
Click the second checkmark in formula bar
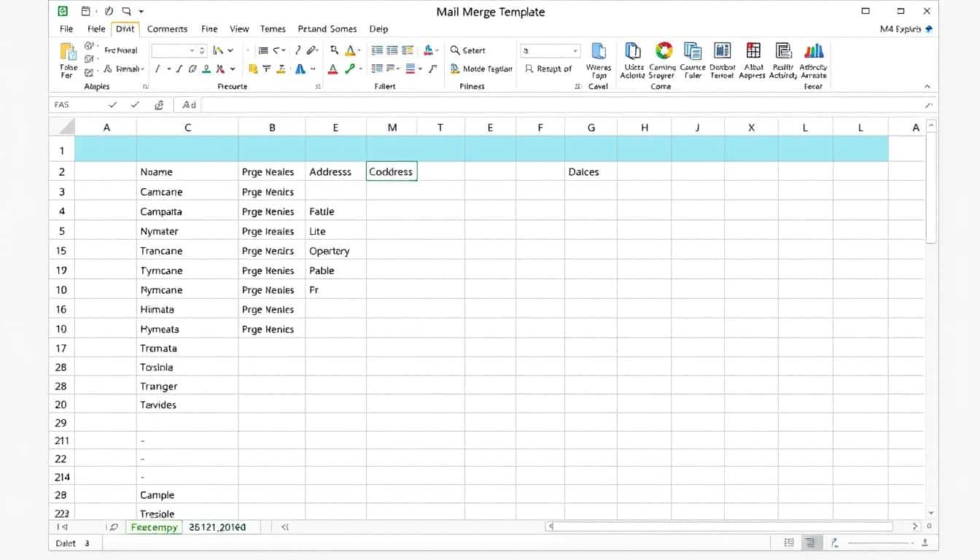tap(135, 105)
